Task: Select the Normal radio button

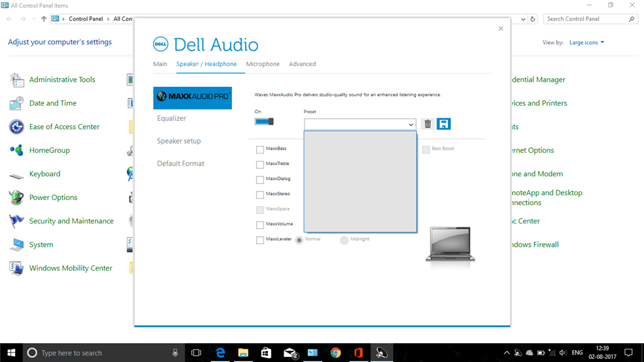Action: click(299, 240)
